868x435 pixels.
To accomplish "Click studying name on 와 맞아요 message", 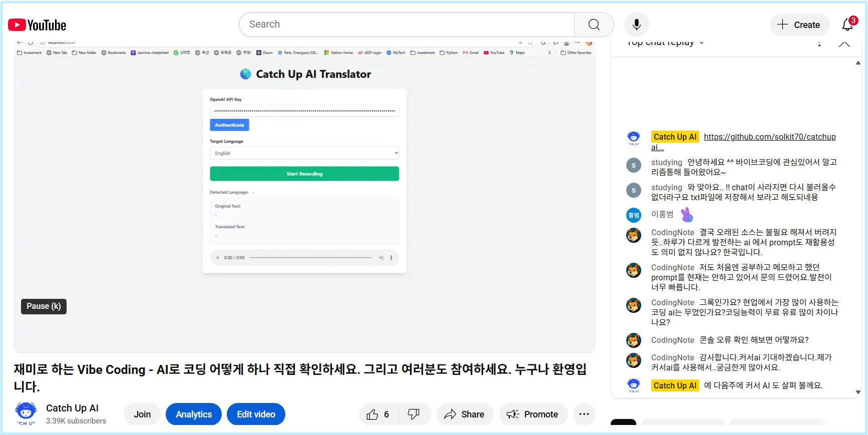I will click(x=666, y=187).
